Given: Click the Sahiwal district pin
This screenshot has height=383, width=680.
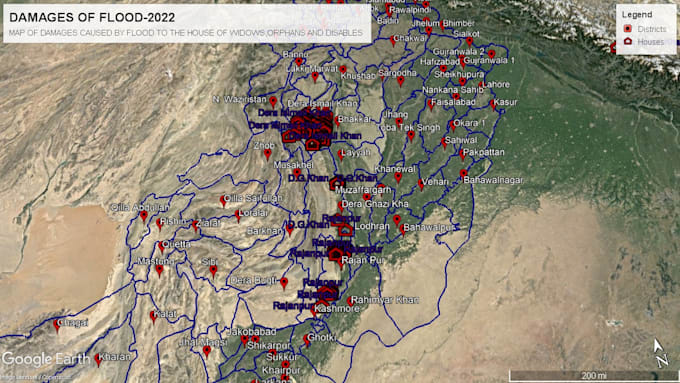Looking at the screenshot, I should pyautogui.click(x=445, y=142).
